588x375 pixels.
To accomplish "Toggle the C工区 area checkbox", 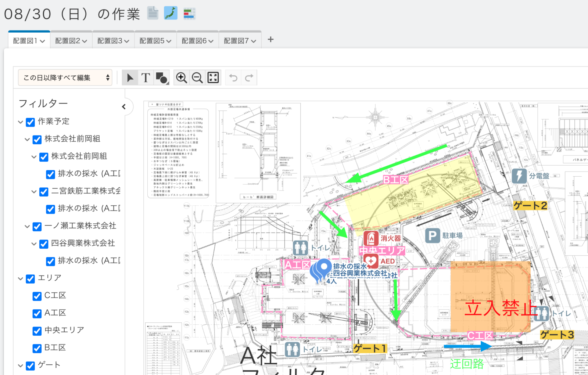I will 37,296.
